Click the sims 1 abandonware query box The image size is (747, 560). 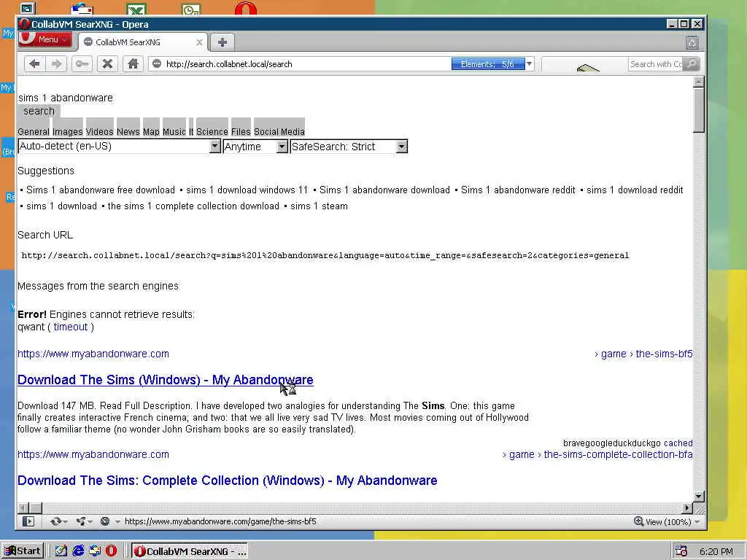point(65,98)
